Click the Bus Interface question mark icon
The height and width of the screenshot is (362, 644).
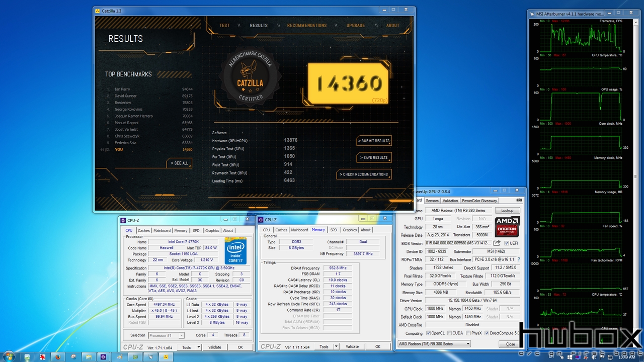coord(519,259)
